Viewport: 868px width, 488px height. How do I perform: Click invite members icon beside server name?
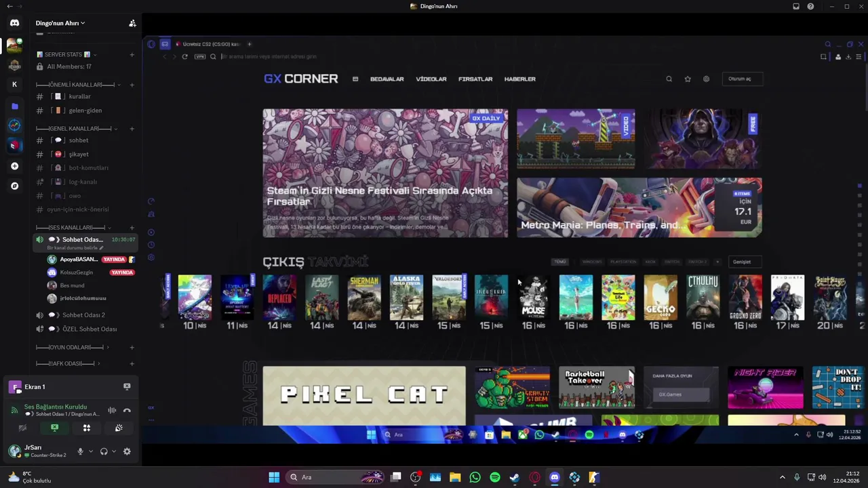tap(132, 23)
